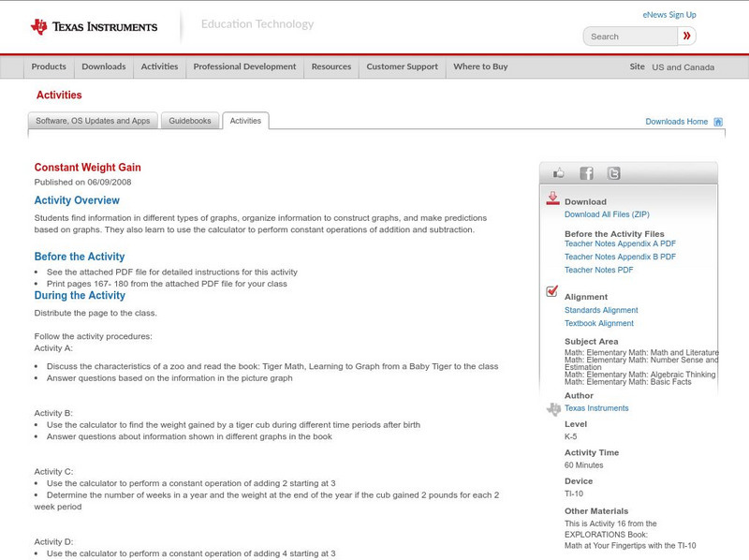Image resolution: width=749 pixels, height=560 pixels.
Task: Share on Facebook icon
Action: 586,173
